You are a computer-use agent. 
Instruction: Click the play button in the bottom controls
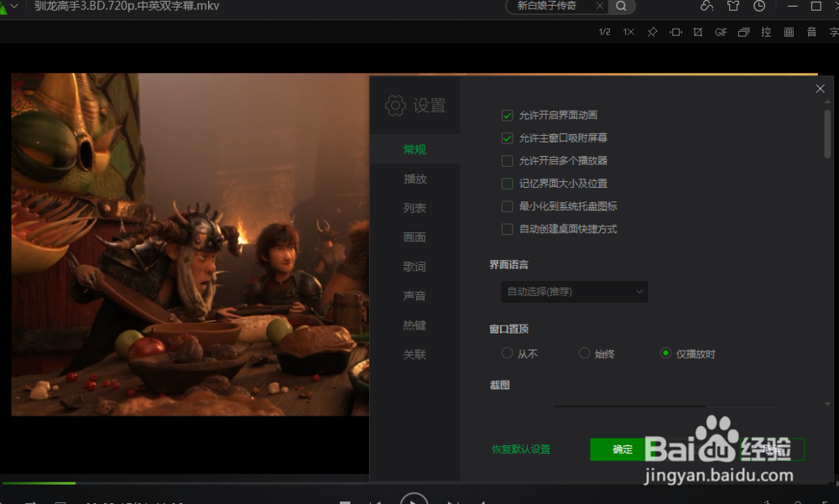point(414,499)
